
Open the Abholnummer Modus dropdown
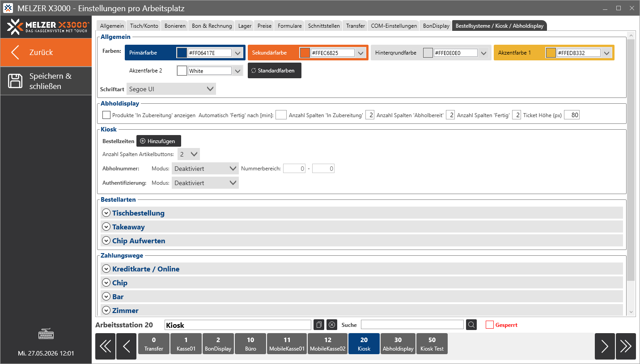(205, 169)
